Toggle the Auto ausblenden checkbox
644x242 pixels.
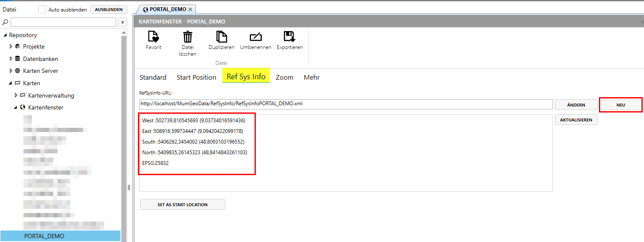(42, 9)
